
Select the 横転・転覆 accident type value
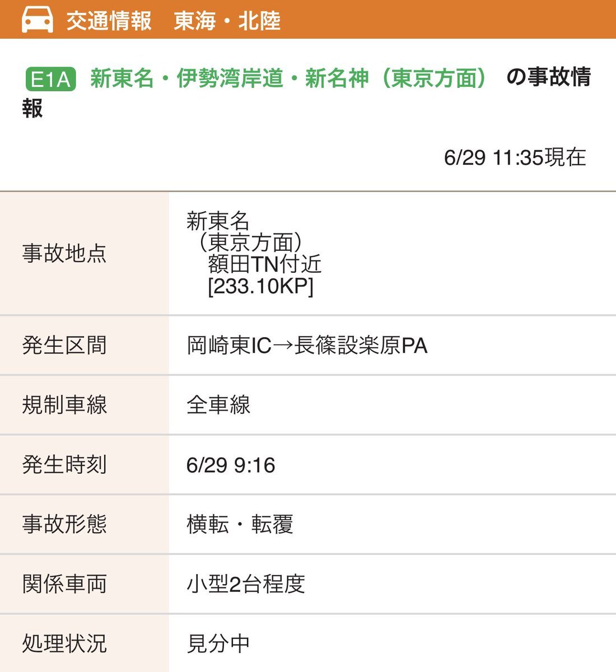[x=240, y=525]
